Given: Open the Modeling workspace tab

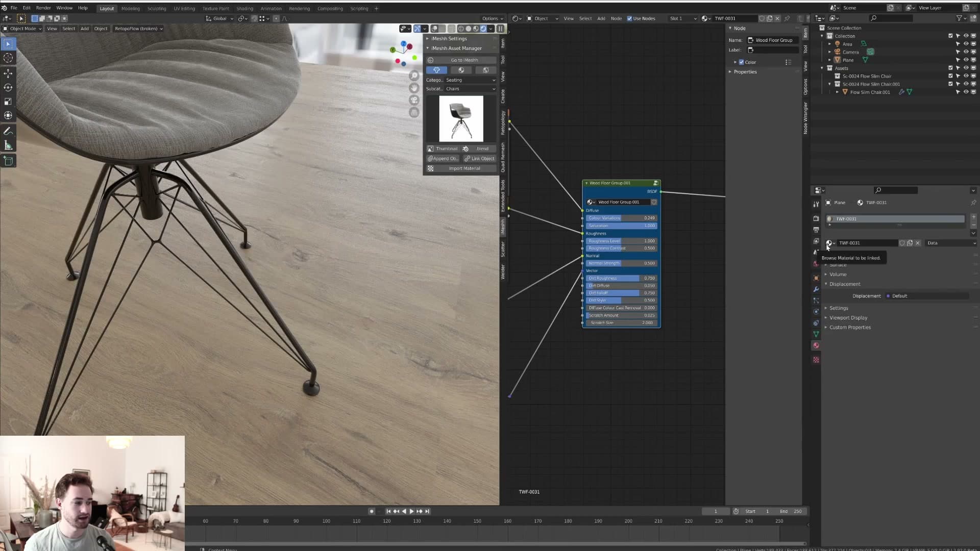Looking at the screenshot, I should [x=131, y=9].
